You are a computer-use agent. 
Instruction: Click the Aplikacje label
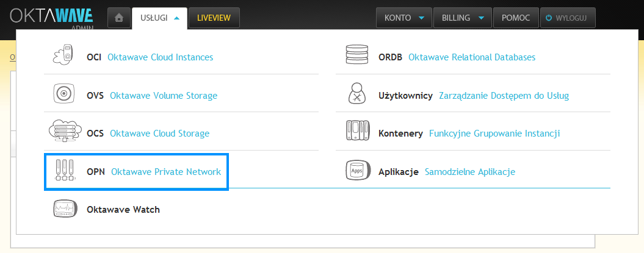pos(399,172)
